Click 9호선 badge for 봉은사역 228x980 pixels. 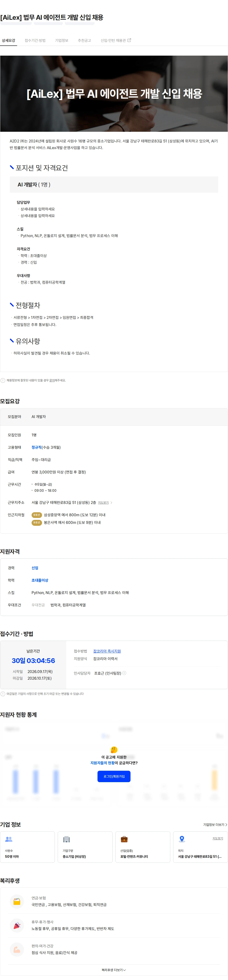pyautogui.click(x=37, y=522)
